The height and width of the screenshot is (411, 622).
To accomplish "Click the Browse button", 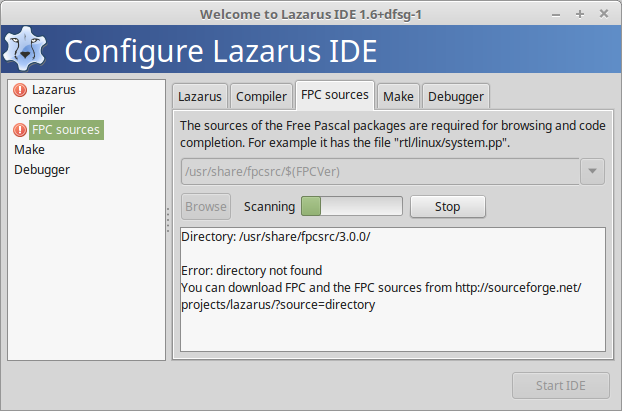I will pyautogui.click(x=206, y=207).
